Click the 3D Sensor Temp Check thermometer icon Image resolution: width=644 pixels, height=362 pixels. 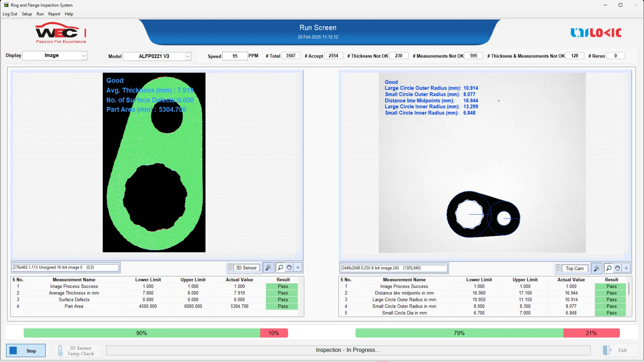coord(60,351)
